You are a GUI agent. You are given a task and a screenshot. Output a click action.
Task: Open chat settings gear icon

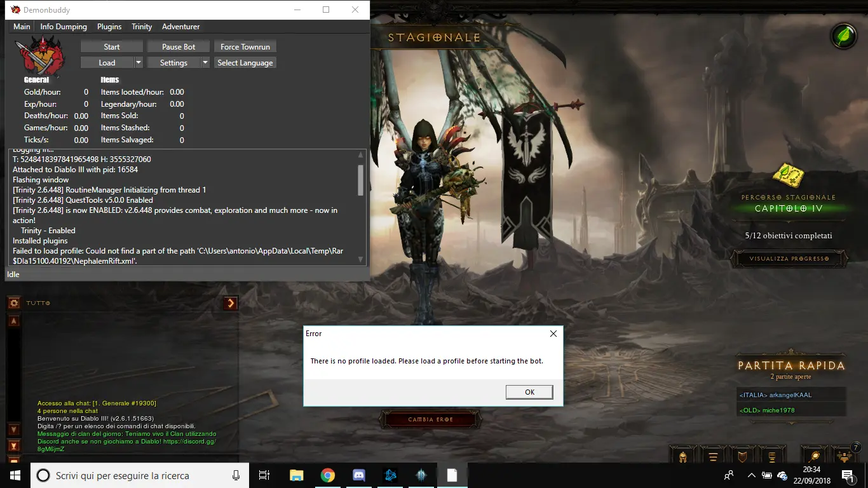pyautogui.click(x=13, y=303)
